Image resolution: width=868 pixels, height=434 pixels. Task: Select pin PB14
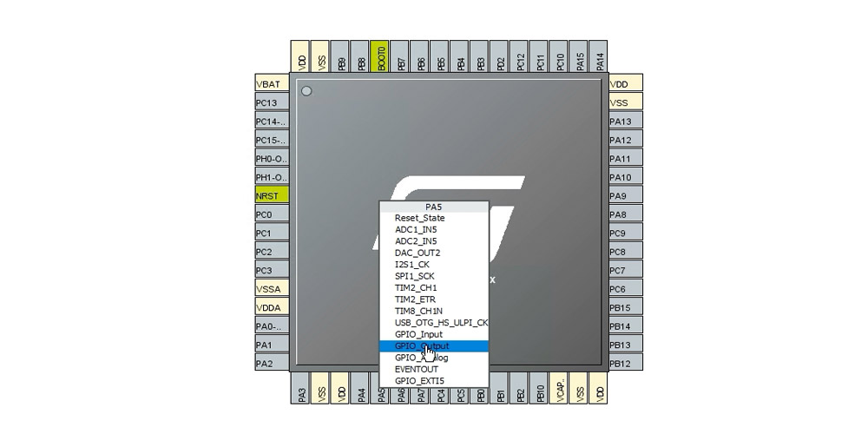pos(626,326)
